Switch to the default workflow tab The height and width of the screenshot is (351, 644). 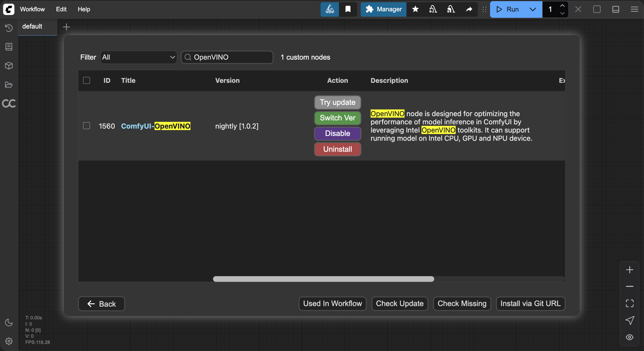click(x=32, y=26)
